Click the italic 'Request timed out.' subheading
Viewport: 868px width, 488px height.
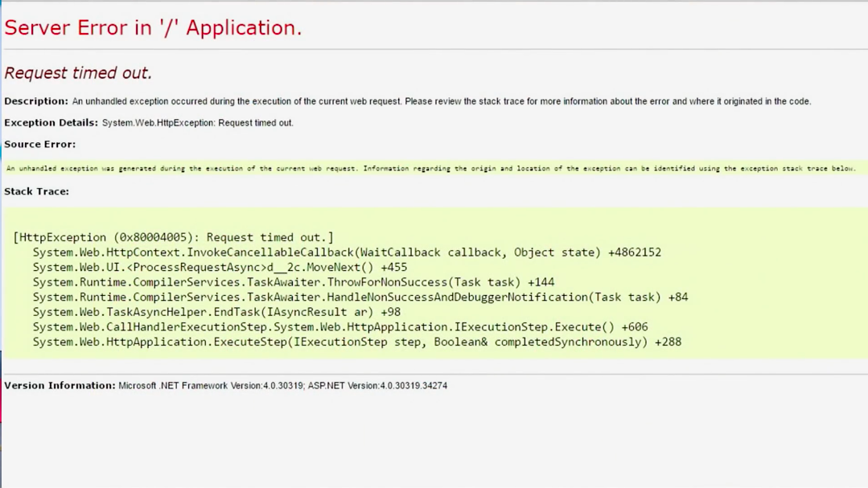click(78, 73)
